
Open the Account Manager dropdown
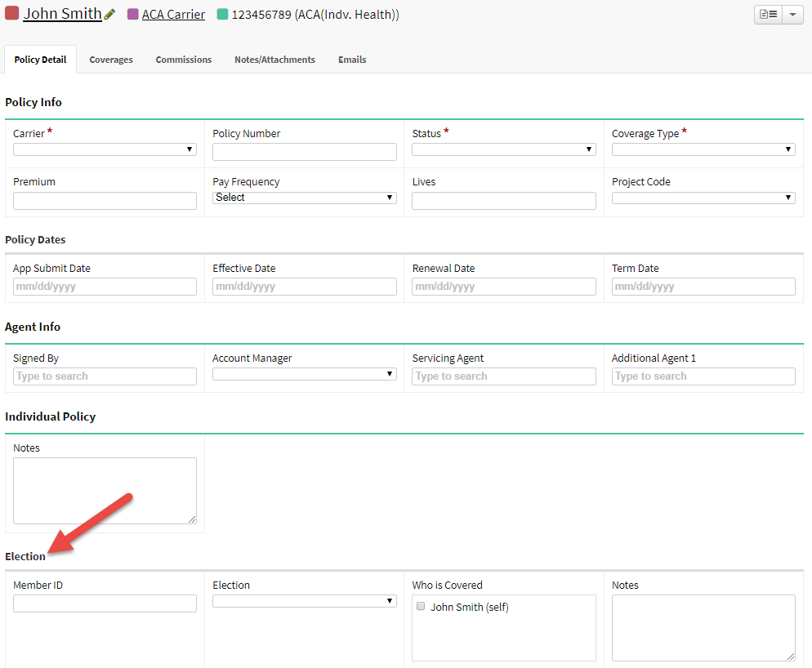[x=304, y=375]
